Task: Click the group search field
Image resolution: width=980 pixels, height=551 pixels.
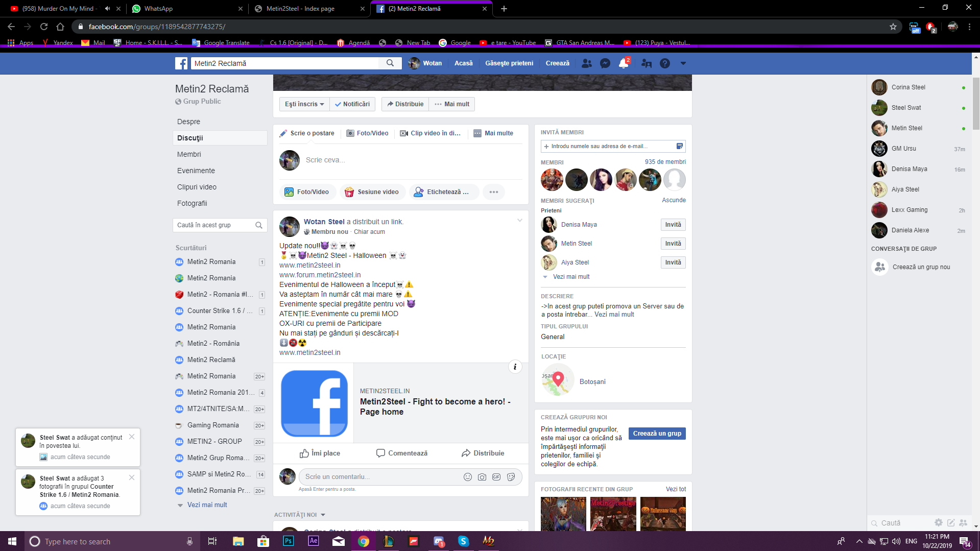Action: [x=220, y=225]
